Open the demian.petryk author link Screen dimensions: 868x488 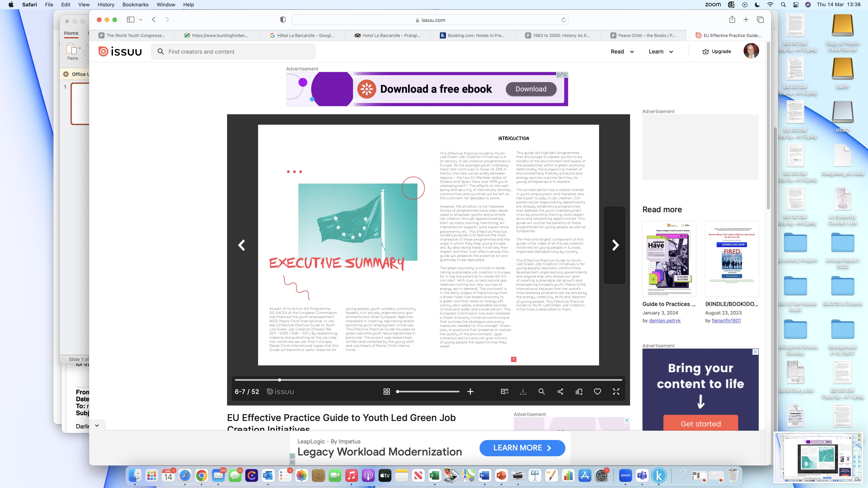point(665,320)
